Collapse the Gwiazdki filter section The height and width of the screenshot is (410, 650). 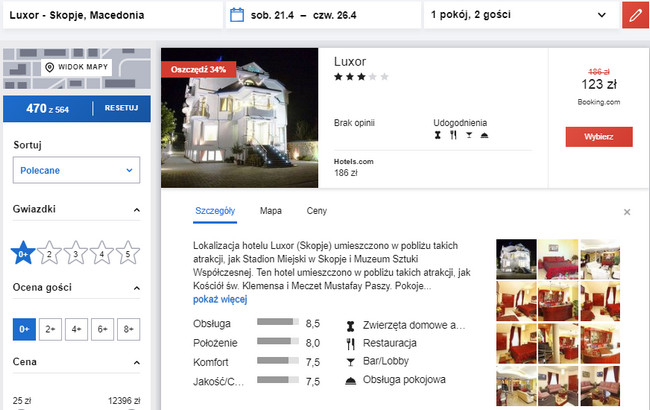(136, 210)
